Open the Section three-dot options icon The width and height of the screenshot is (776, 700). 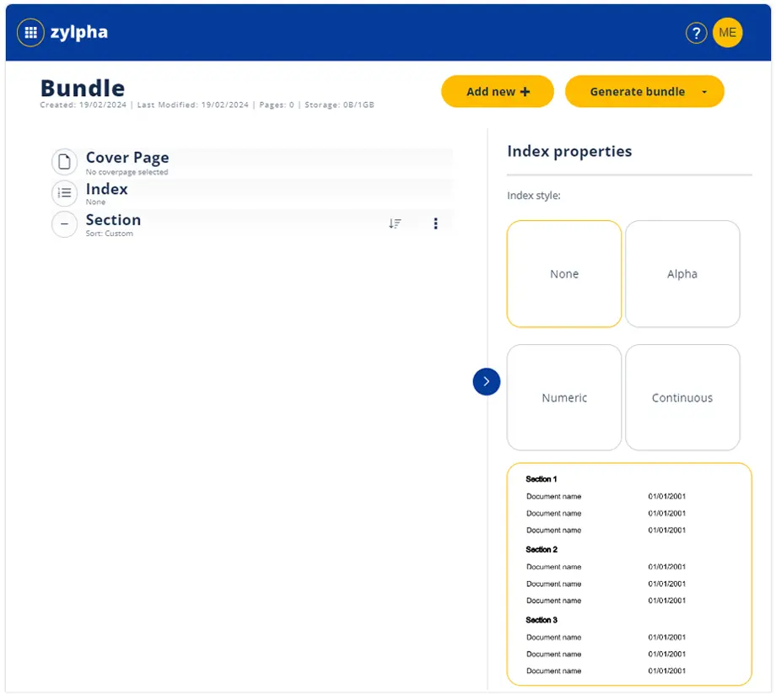pyautogui.click(x=436, y=223)
